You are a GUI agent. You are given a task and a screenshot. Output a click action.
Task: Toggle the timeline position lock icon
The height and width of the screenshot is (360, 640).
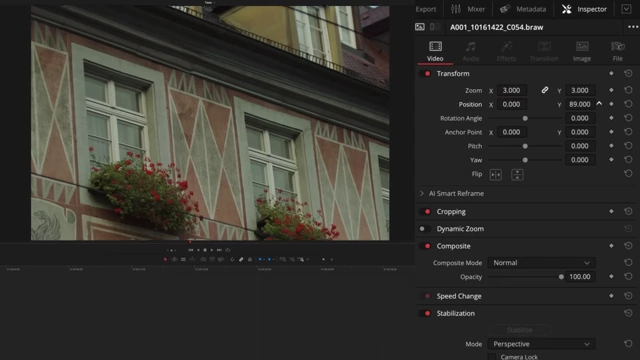pos(250,259)
